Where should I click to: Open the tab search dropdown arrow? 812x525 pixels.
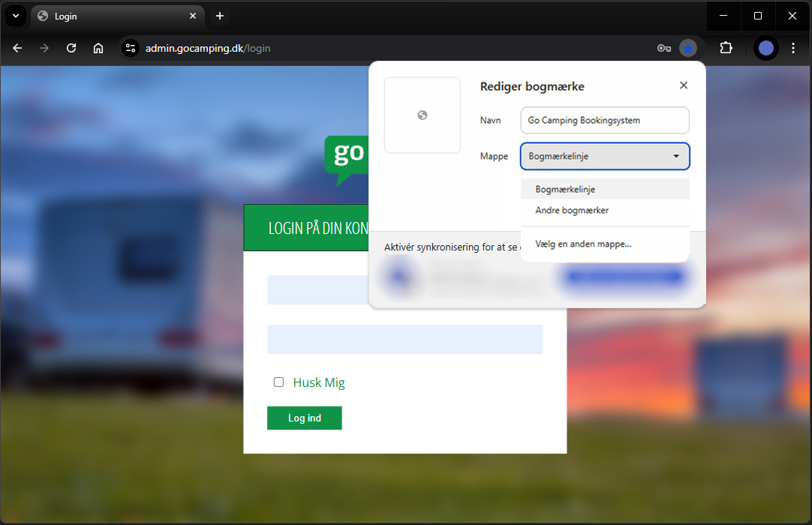(14, 16)
